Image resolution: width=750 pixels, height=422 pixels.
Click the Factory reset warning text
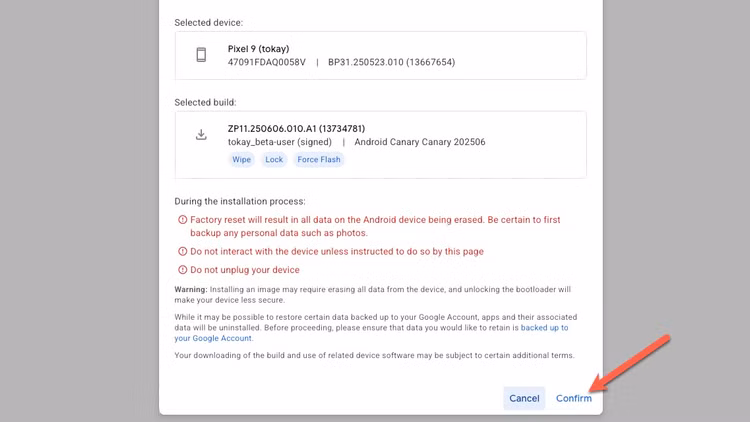tap(375, 226)
